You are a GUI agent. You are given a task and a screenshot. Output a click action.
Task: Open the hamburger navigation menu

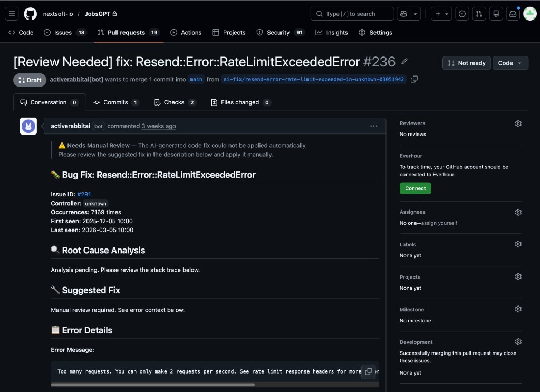click(x=12, y=14)
